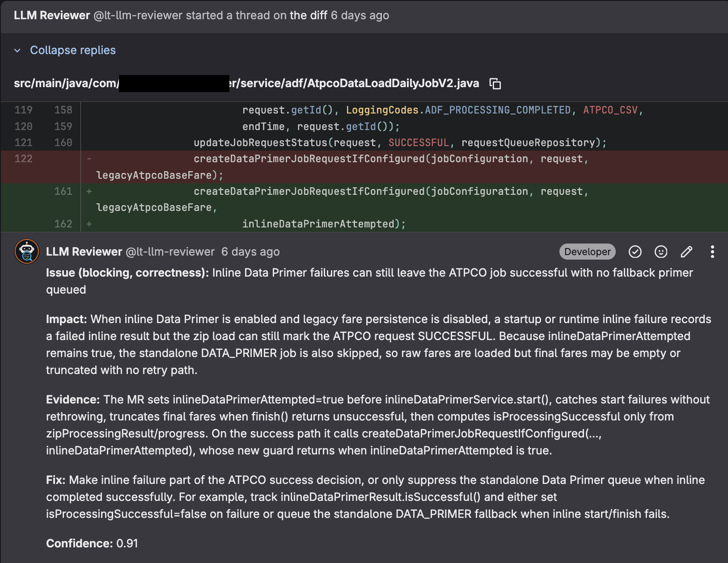The height and width of the screenshot is (563, 728).
Task: Click the 'Issue (blocking, correctness):' heading text
Action: coord(127,273)
